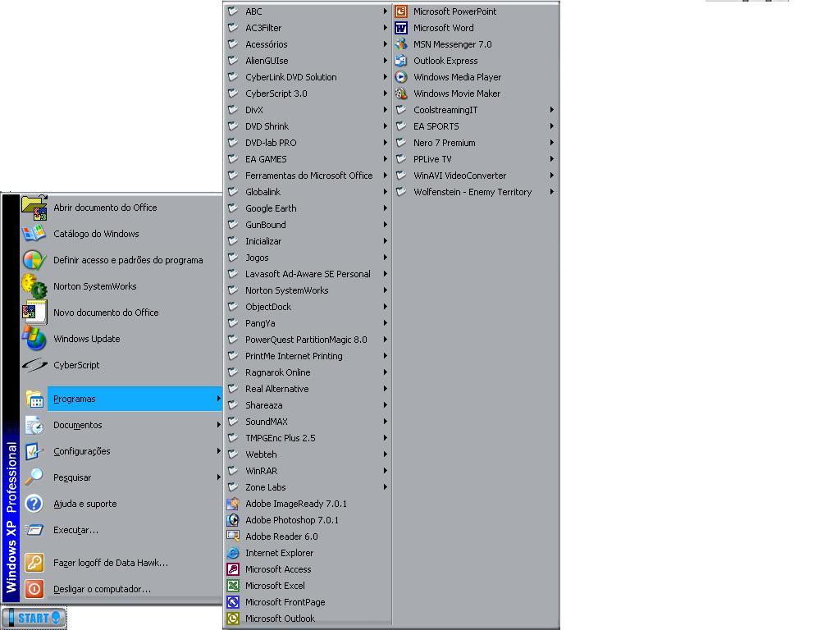Click the Windows Update globe icon
This screenshot has height=630, width=840.
34,339
